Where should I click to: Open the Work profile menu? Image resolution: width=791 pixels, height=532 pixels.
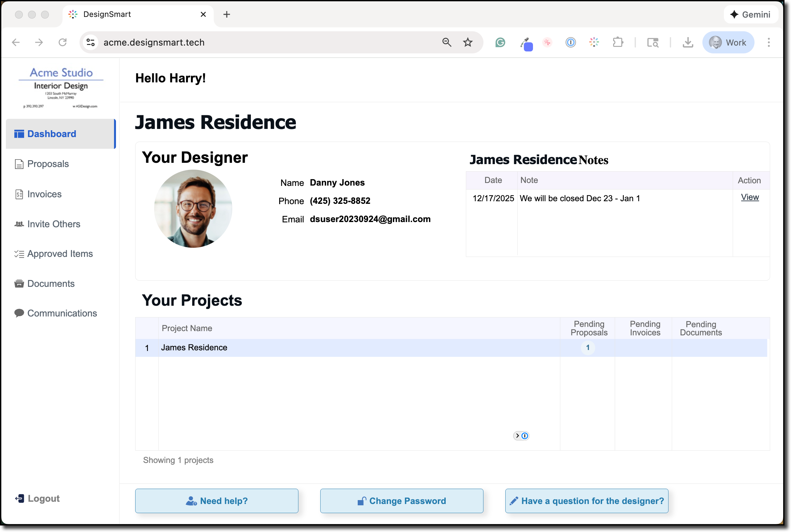click(728, 42)
